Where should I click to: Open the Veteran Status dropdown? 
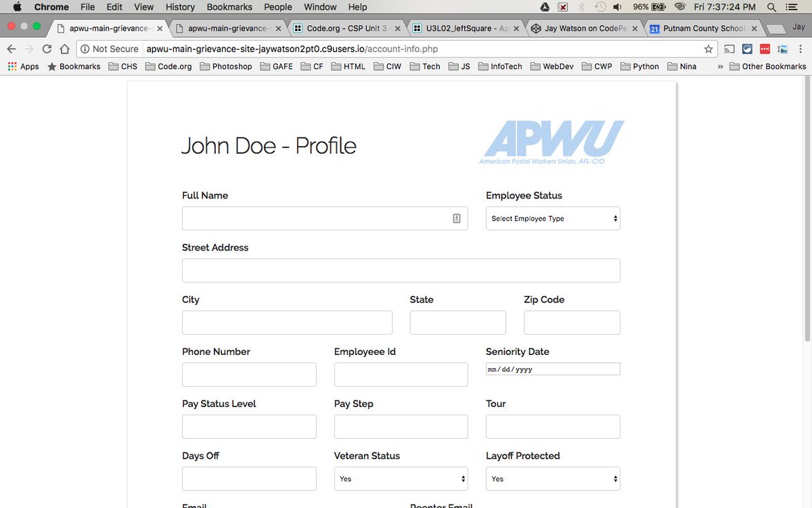[401, 478]
